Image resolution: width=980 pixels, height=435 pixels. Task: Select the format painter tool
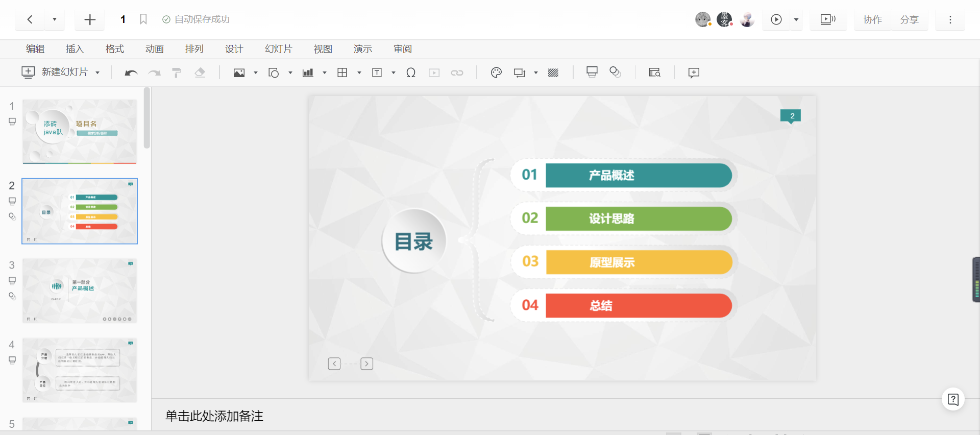click(x=177, y=73)
